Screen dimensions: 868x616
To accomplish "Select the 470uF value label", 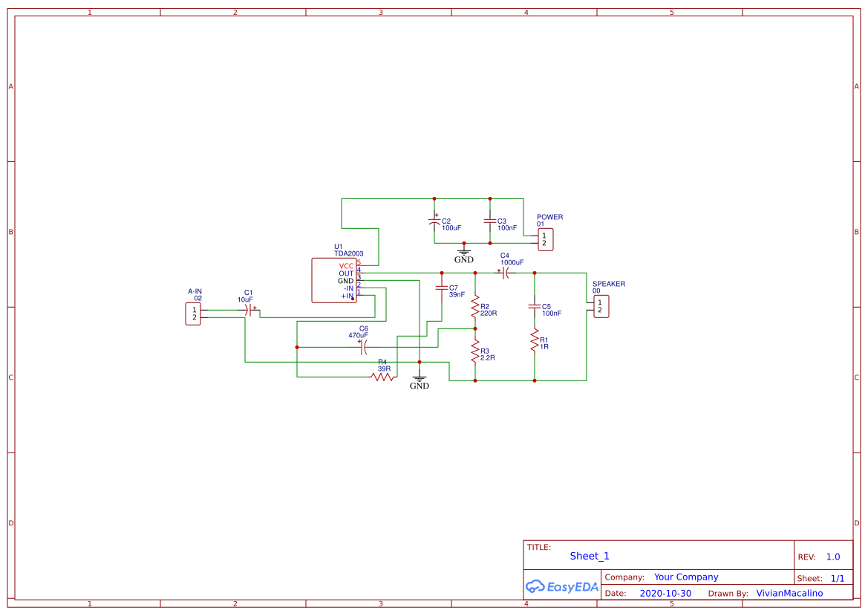I will (x=358, y=335).
